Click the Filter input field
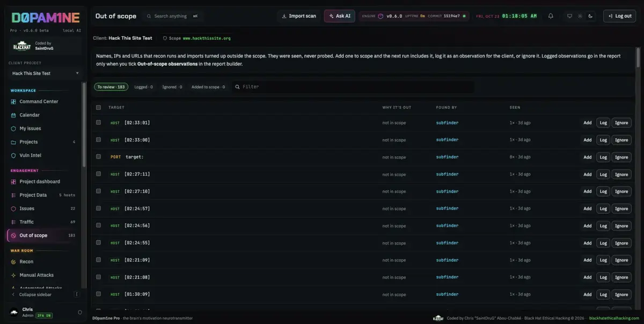644x324 pixels. point(353,87)
